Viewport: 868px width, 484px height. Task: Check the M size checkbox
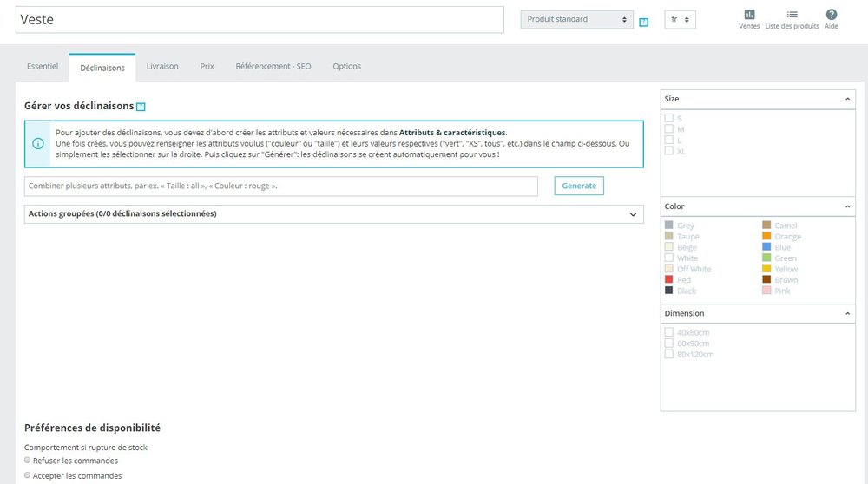[x=668, y=129]
